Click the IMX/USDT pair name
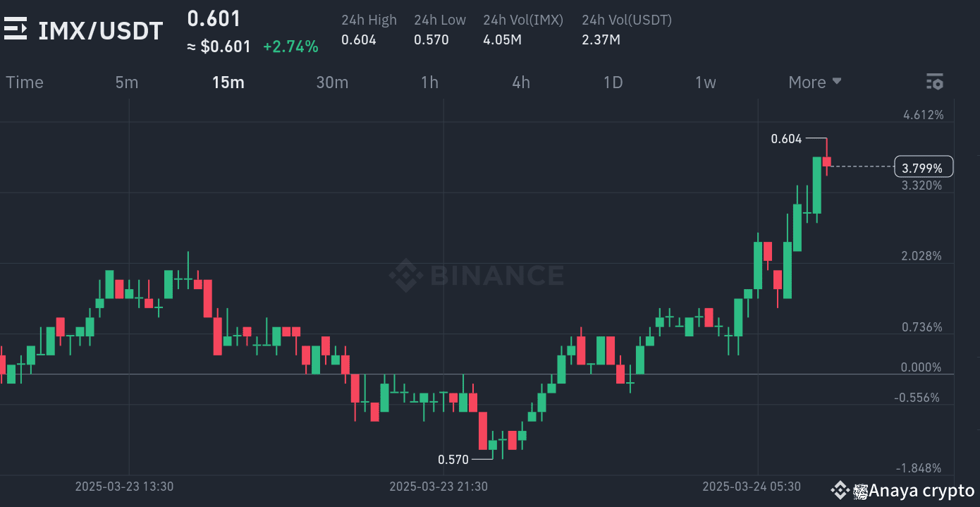Viewport: 980px width, 507px height. (x=100, y=30)
